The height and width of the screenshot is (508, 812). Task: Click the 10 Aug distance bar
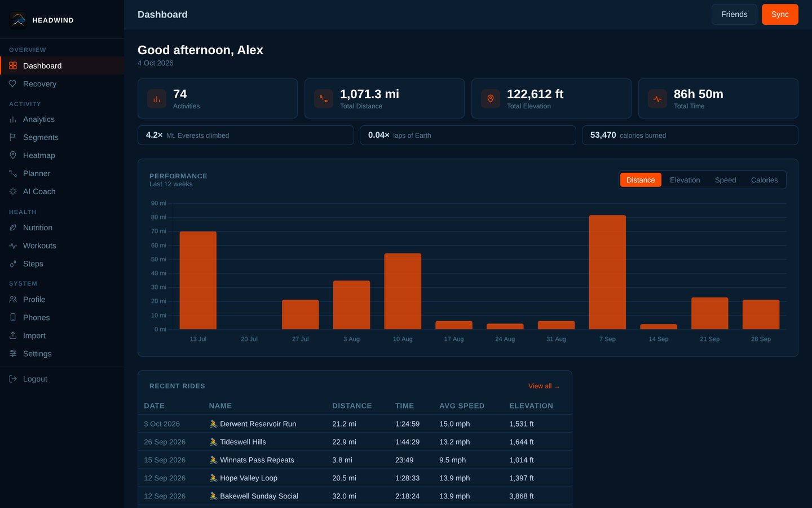pyautogui.click(x=403, y=291)
